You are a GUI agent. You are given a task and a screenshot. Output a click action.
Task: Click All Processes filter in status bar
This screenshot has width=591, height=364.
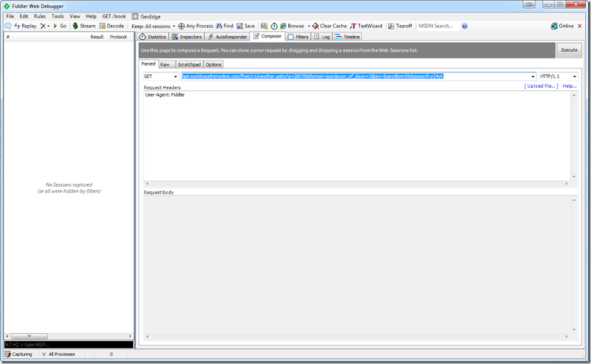pos(58,354)
